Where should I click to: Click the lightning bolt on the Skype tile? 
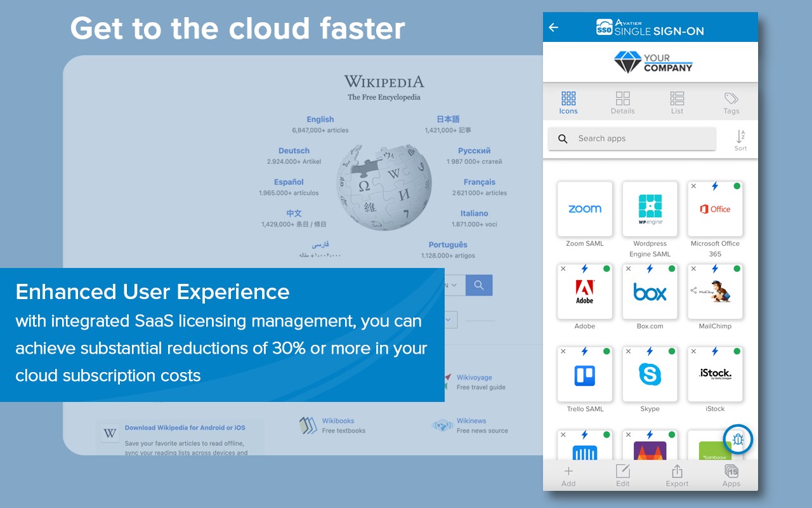[x=650, y=352]
